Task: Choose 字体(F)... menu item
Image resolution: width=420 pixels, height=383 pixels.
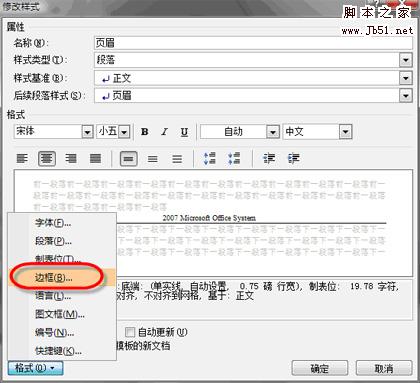Action: 62,223
